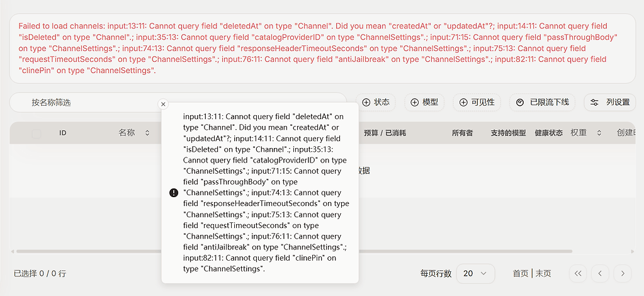Click the plus icon on 可见性 filter
This screenshot has height=296, width=644.
[x=463, y=103]
